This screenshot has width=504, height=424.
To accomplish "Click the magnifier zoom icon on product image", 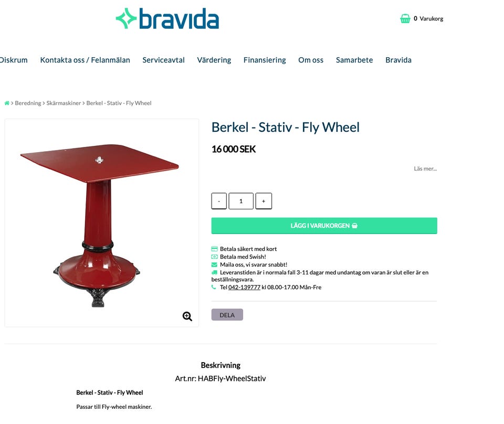I will click(187, 316).
